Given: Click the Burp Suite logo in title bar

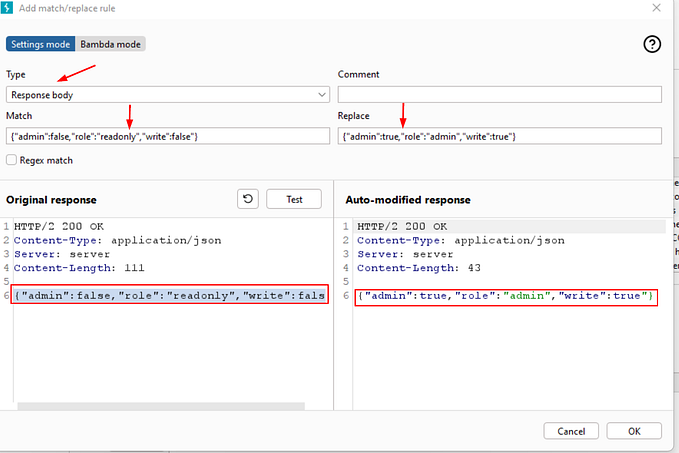Looking at the screenshot, I should click(x=7, y=8).
